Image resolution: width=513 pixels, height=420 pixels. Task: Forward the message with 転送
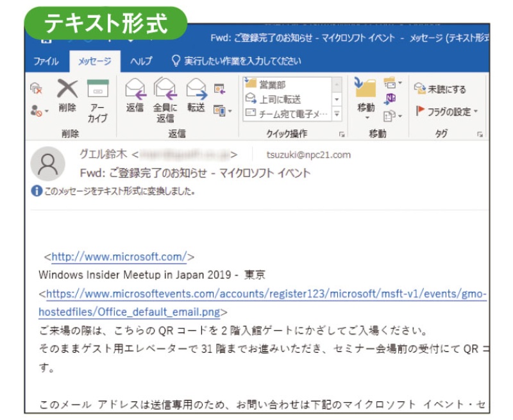coord(196,96)
